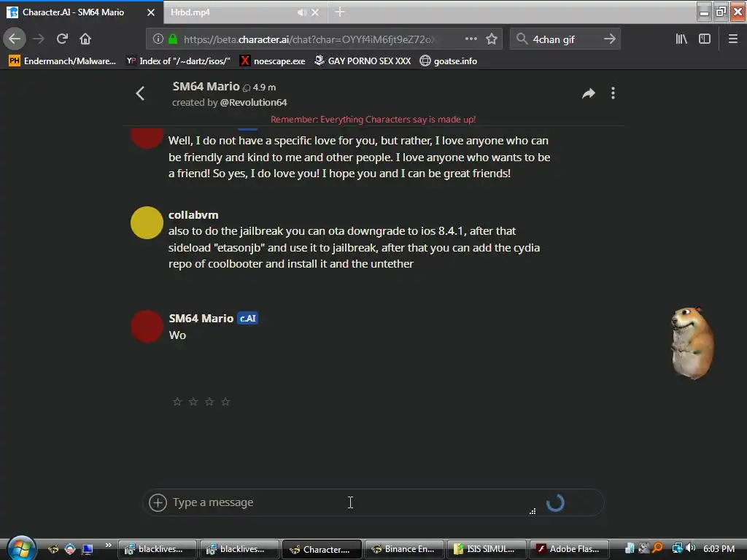Open creator profile @Revolution64
The image size is (747, 560).
click(253, 102)
